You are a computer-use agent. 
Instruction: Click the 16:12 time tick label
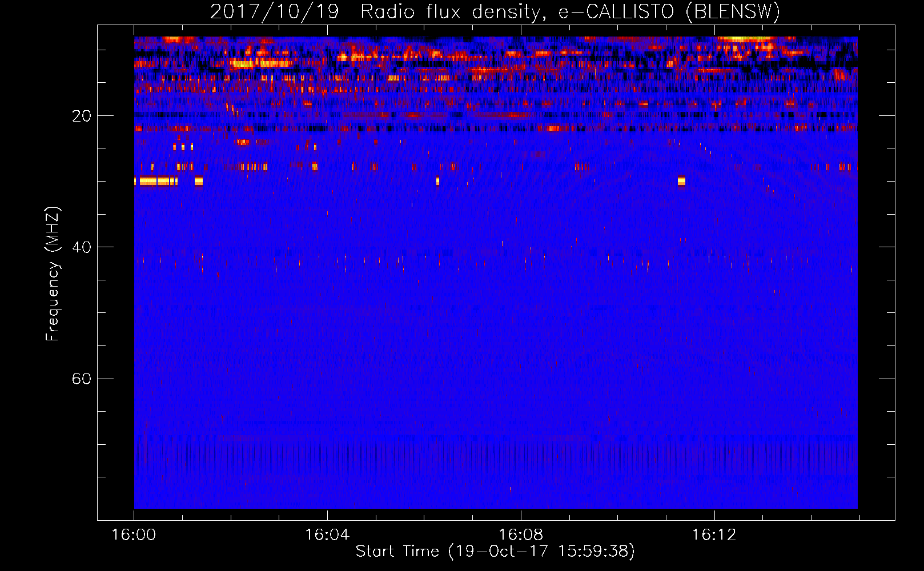pyautogui.click(x=714, y=534)
